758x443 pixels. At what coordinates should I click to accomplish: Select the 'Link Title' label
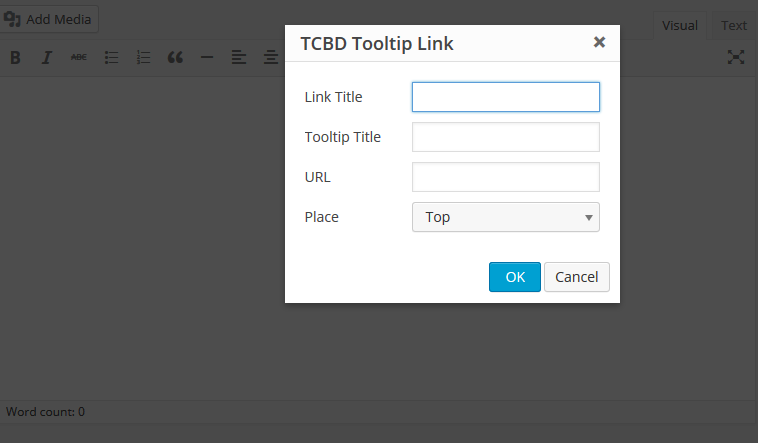(334, 97)
